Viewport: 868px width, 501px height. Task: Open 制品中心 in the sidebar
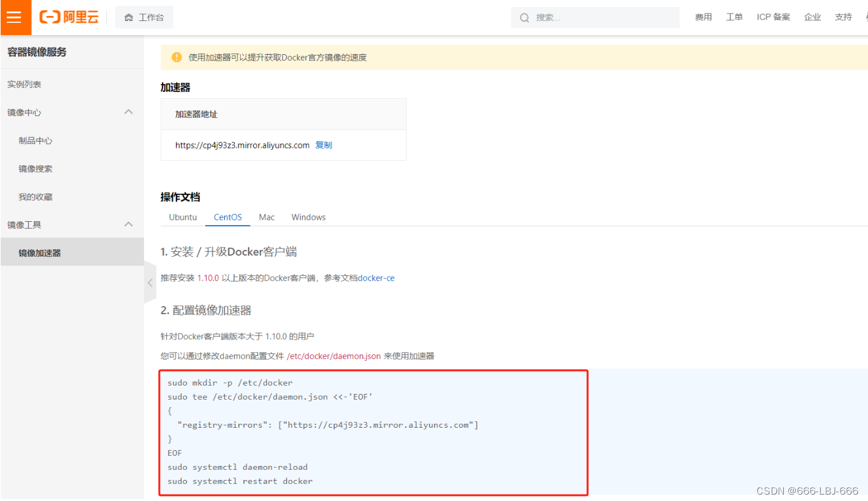36,141
